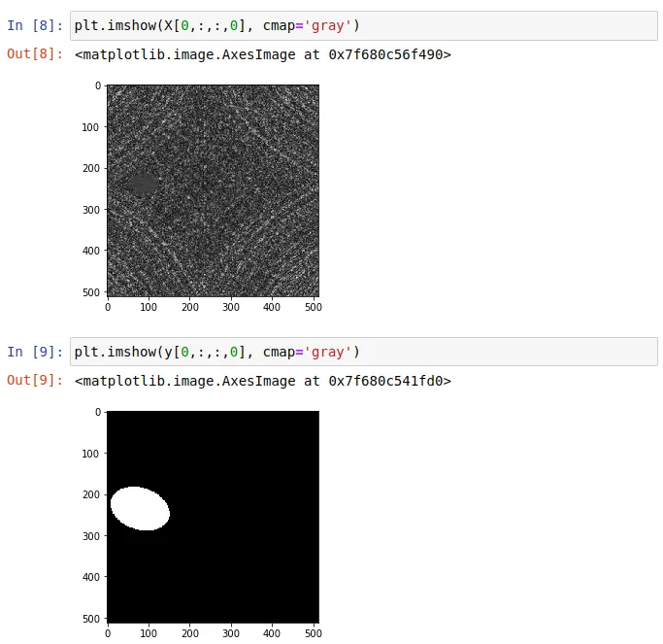The width and height of the screenshot is (663, 644).
Task: Click the In [9] code cell input
Action: pos(364,352)
